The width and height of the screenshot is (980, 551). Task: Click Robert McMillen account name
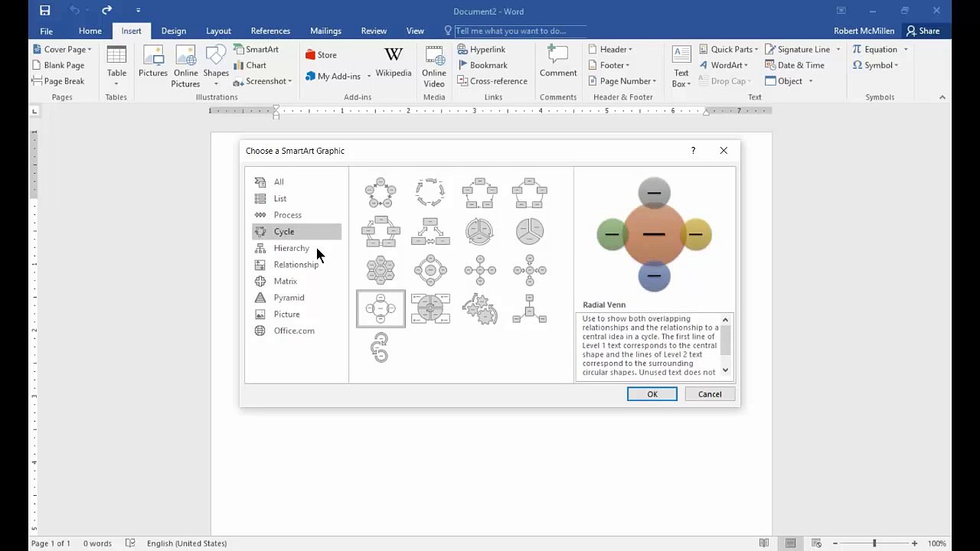pos(864,31)
